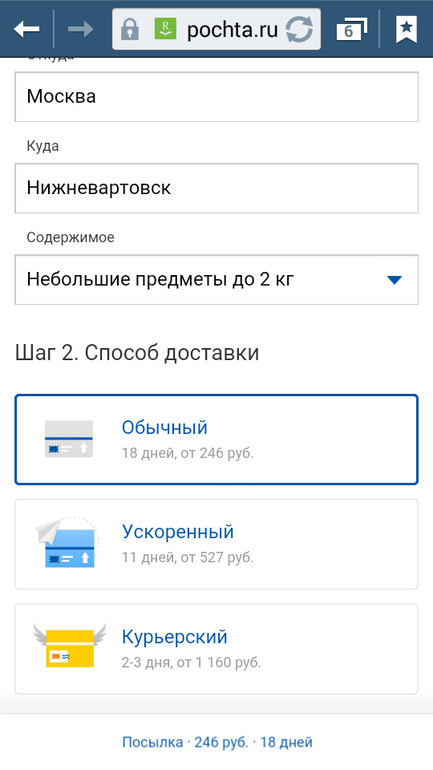The width and height of the screenshot is (433, 770).
Task: Tap the yellow winged courier box icon
Action: pos(70,646)
